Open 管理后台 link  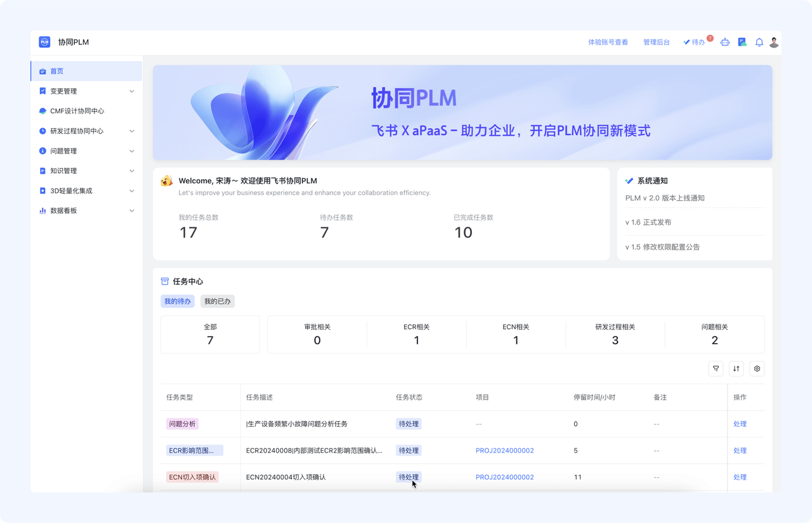pos(657,42)
